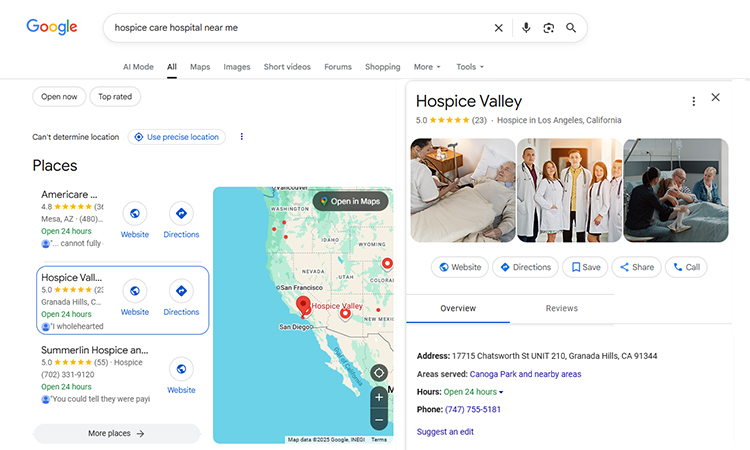This screenshot has height=450, width=750.
Task: Click the Colorado map marker pin
Action: tap(387, 263)
